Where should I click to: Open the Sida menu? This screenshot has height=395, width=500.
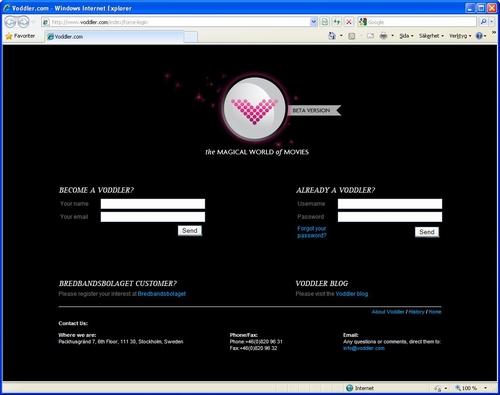click(x=406, y=36)
